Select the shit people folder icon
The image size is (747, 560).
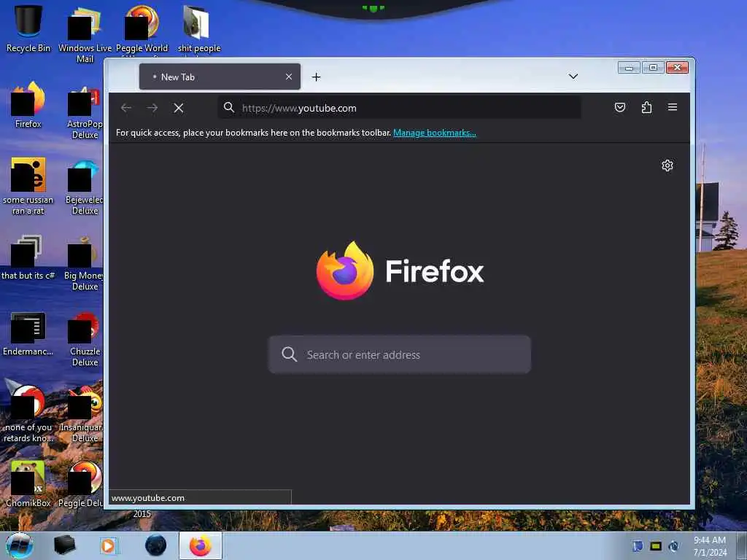(x=198, y=29)
